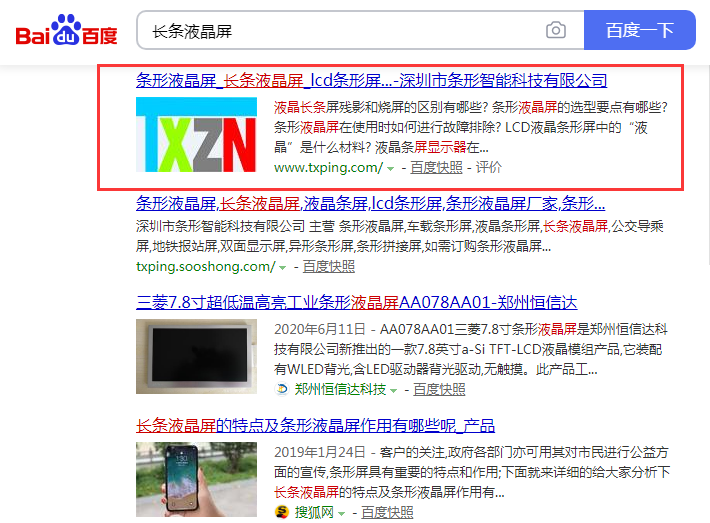Viewport: 710px width, 523px height.
Task: Expand the arrow beside txping.sooshong.com/
Action: click(283, 268)
